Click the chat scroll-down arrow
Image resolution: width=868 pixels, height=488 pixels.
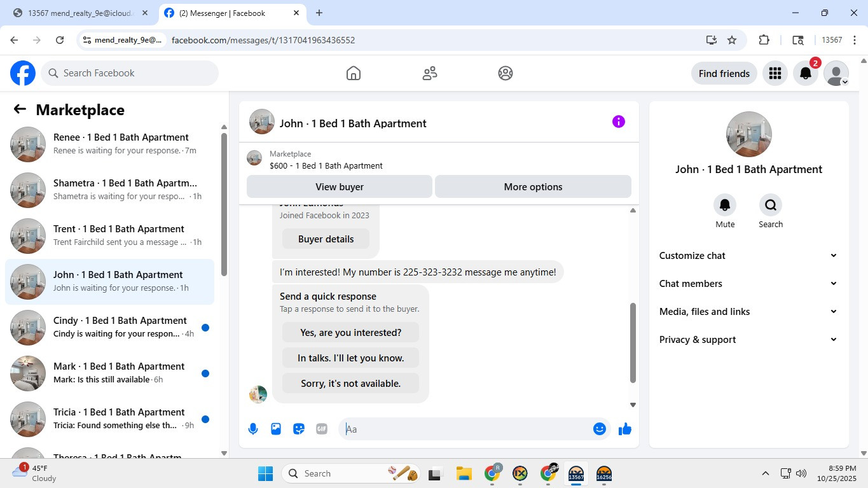(x=633, y=405)
